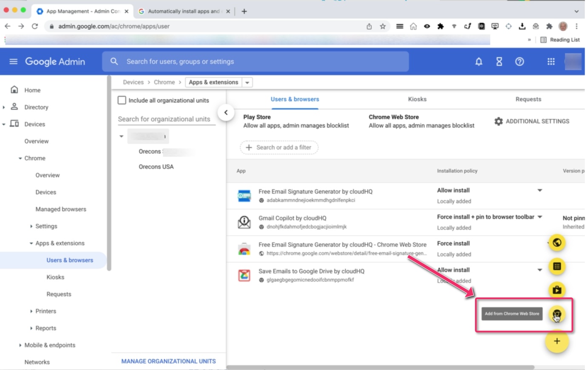Click the share page icon in address bar
The height and width of the screenshot is (370, 588).
pyautogui.click(x=369, y=26)
